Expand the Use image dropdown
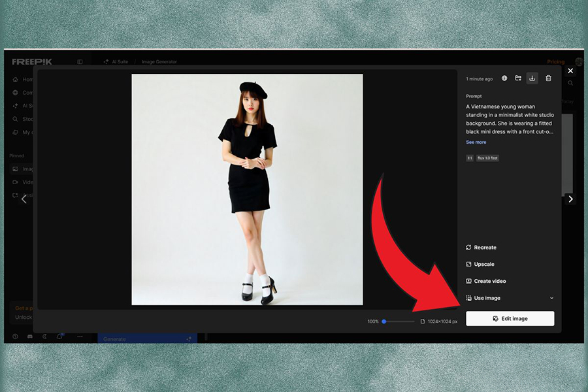This screenshot has height=392, width=588. tap(510, 298)
